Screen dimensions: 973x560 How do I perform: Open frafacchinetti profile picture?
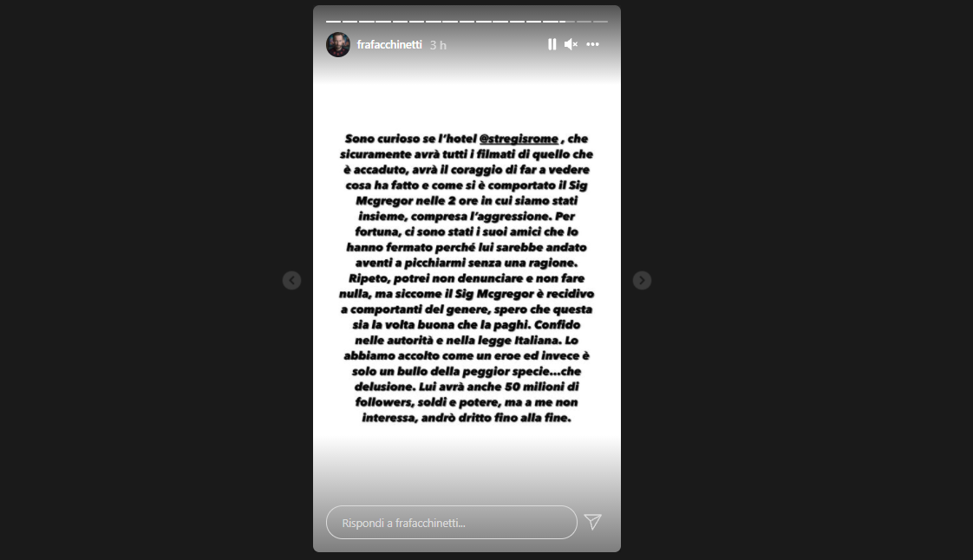pyautogui.click(x=338, y=45)
